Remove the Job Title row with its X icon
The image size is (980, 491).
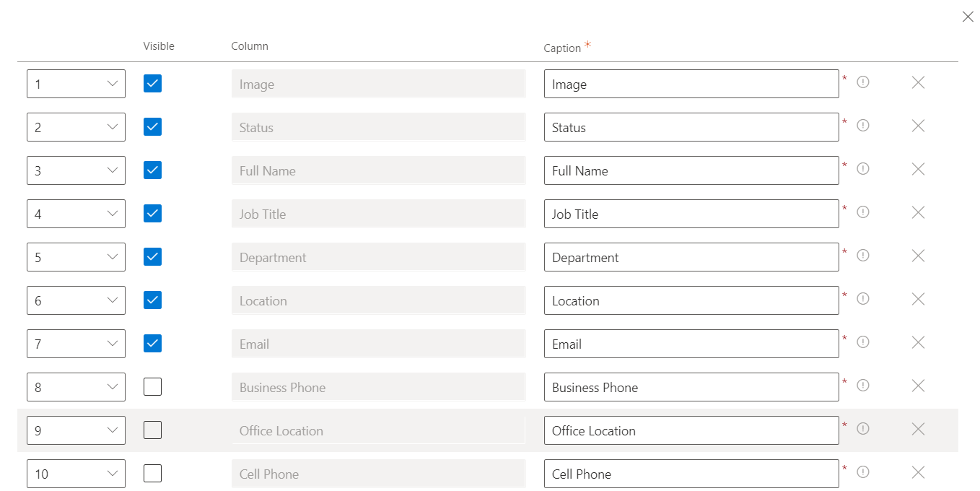[x=918, y=212]
